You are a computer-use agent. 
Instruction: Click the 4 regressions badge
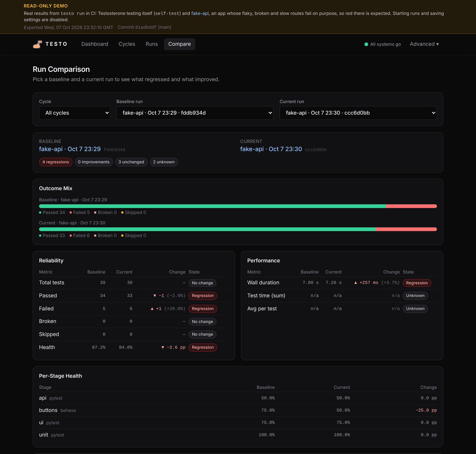(56, 162)
